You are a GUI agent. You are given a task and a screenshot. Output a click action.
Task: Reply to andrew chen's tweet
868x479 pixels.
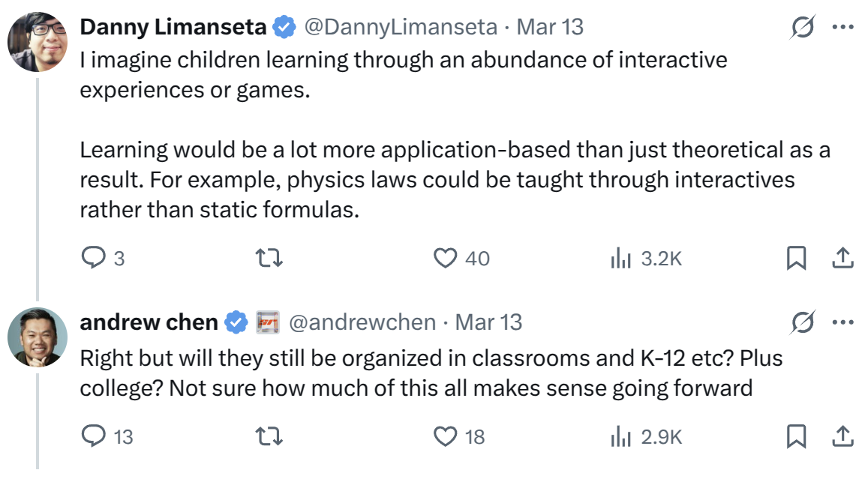(x=93, y=436)
